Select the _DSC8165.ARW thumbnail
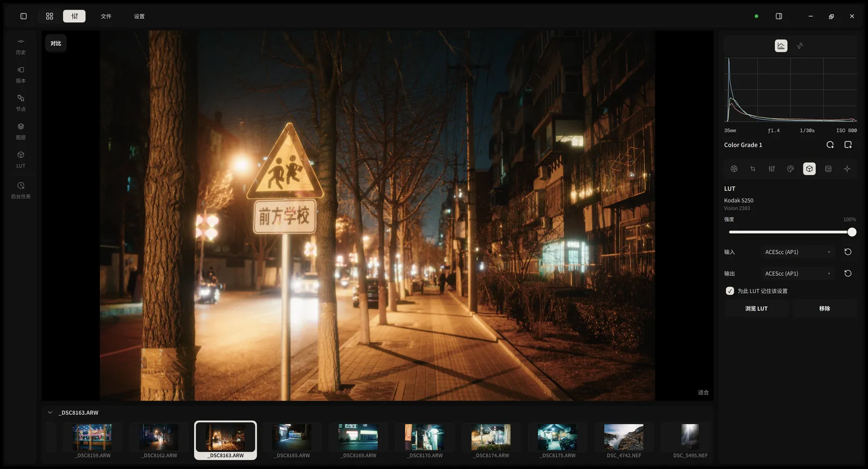 [x=292, y=441]
